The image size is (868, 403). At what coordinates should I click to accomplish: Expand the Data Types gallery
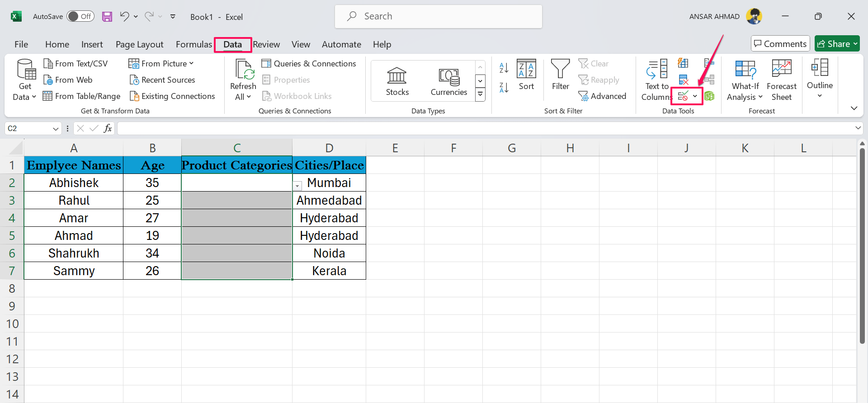pos(480,94)
